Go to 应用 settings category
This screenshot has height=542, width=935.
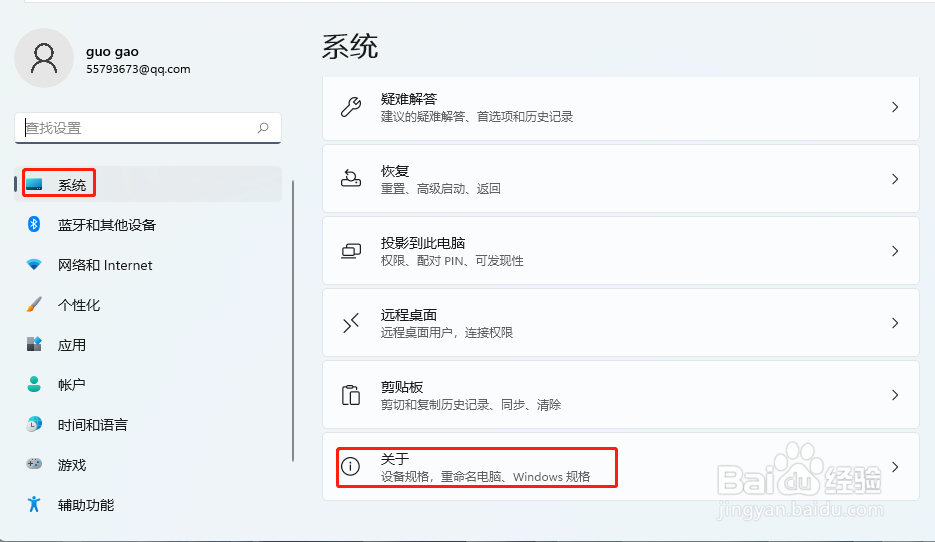[x=72, y=345]
